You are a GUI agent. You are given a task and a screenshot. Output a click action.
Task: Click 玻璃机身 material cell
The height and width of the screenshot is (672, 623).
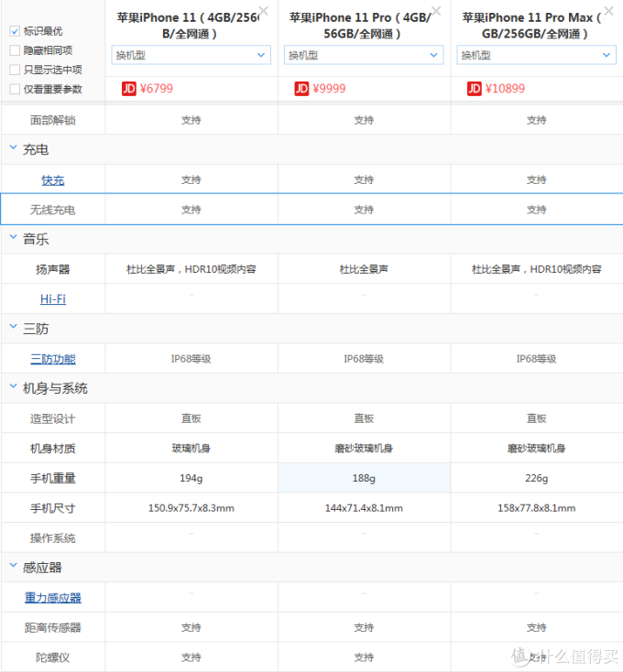(x=191, y=449)
